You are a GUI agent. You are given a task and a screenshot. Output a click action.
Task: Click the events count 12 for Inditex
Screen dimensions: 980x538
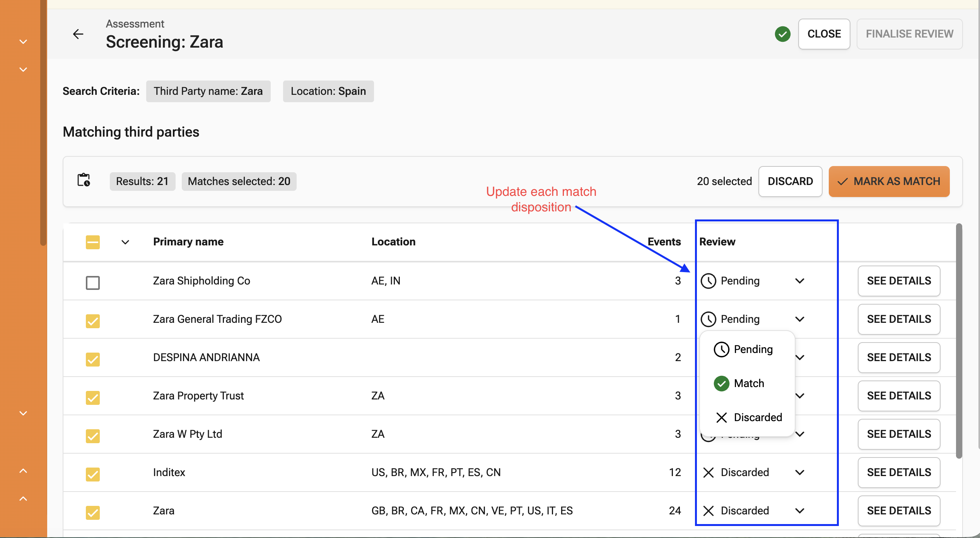pos(675,473)
